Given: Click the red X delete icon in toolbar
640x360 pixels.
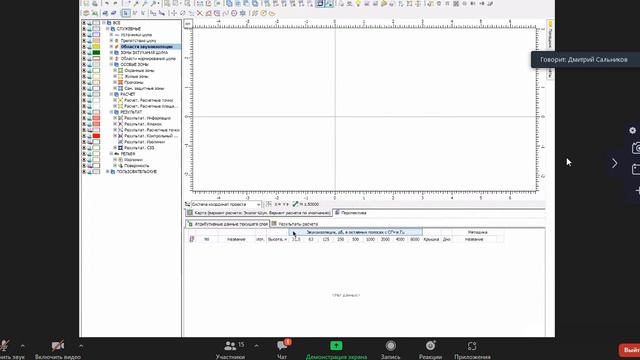Looking at the screenshot, I should click(x=199, y=13).
